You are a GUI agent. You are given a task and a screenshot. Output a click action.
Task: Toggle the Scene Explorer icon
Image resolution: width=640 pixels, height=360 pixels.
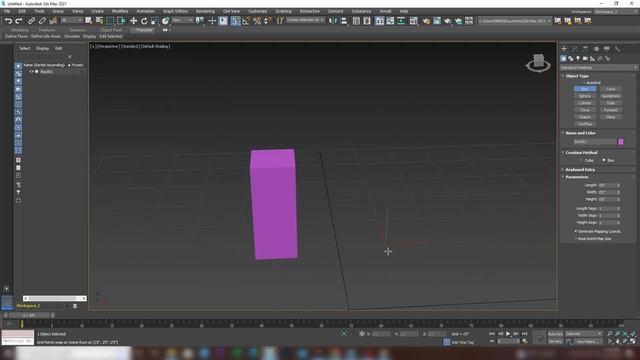click(x=356, y=20)
